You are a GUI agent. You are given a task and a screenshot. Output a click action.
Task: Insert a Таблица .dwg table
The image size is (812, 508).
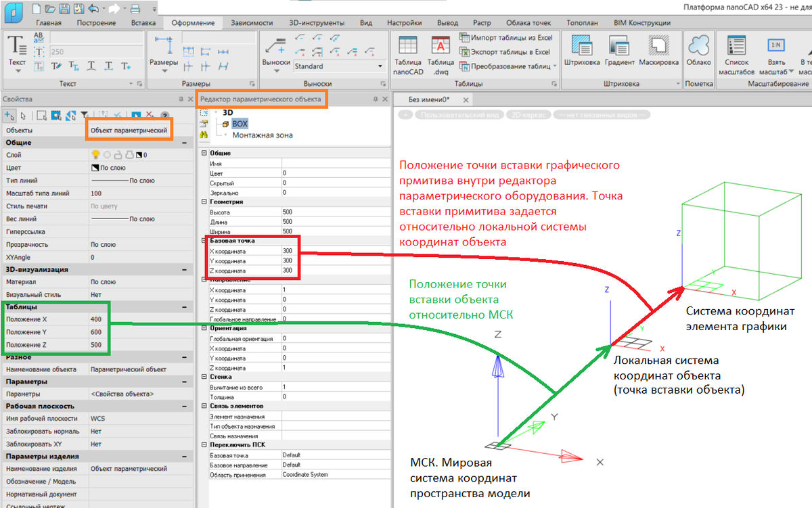pos(441,55)
